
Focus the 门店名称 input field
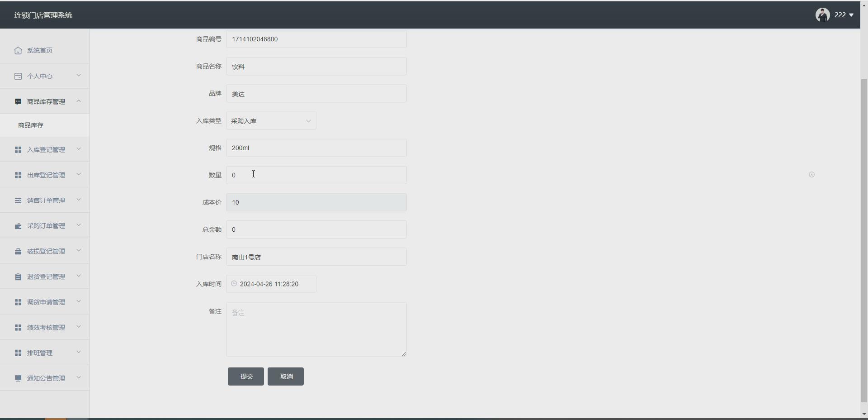(316, 257)
